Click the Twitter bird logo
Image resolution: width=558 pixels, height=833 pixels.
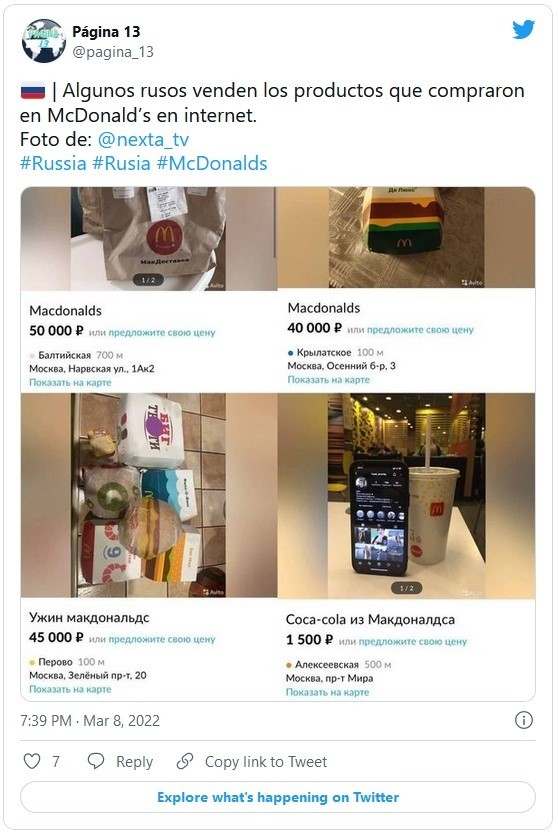pos(523,30)
